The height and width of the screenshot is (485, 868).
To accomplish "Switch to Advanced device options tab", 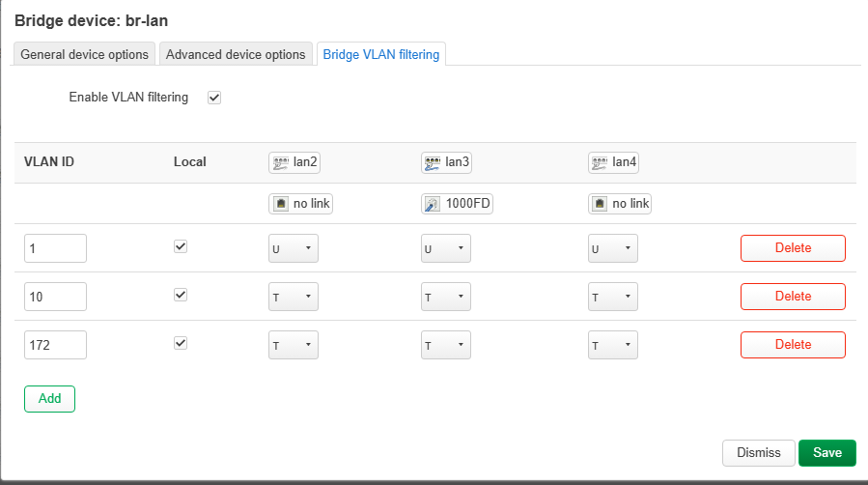I will pyautogui.click(x=236, y=54).
